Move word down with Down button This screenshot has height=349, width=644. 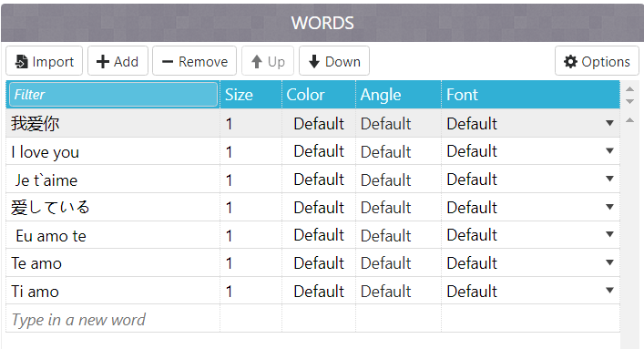334,61
